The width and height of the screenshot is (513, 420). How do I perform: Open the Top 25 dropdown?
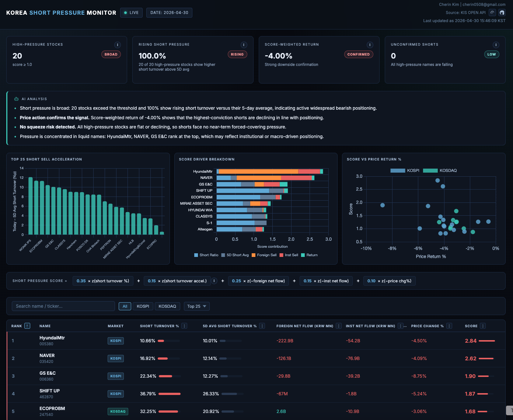tap(197, 306)
